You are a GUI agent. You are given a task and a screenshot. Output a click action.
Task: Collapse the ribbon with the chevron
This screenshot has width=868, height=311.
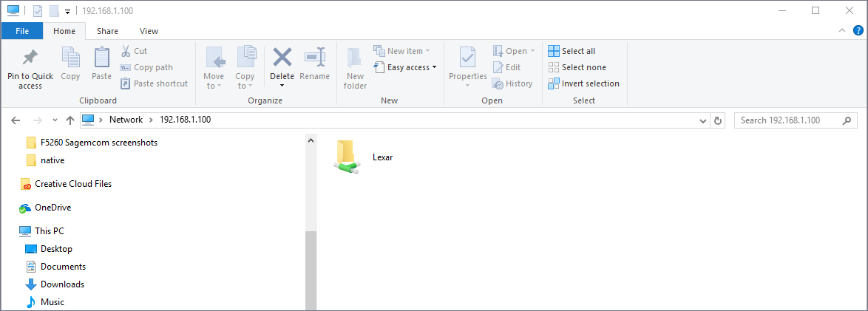pyautogui.click(x=841, y=31)
